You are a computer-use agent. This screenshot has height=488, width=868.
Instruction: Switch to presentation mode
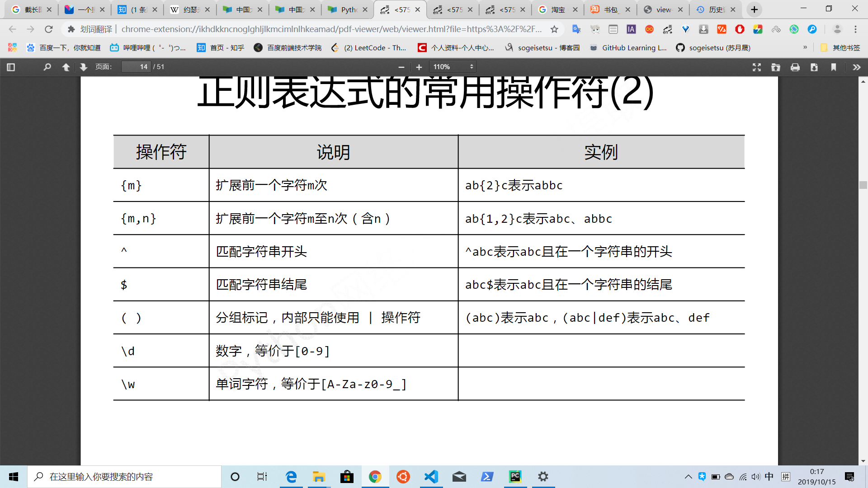coord(757,67)
